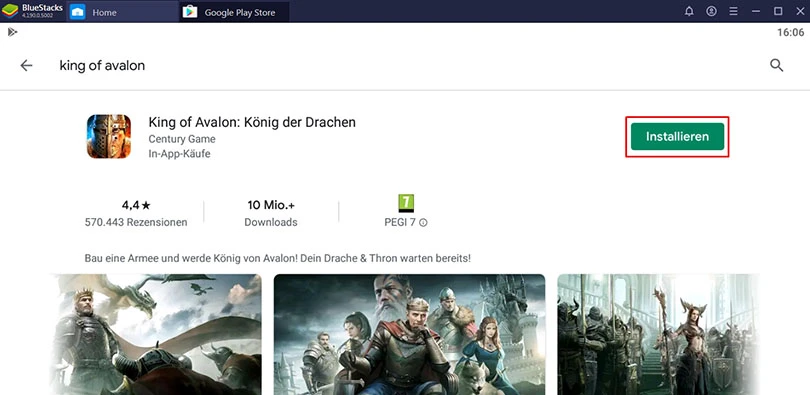Screen dimensions: 810x395
Task: Go back with the left arrow
Action: click(x=26, y=65)
